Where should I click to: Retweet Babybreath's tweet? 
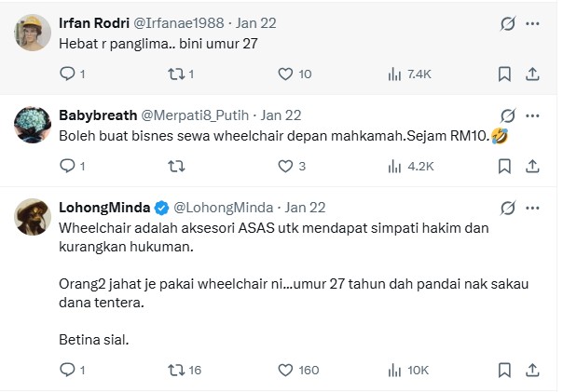coord(173,167)
